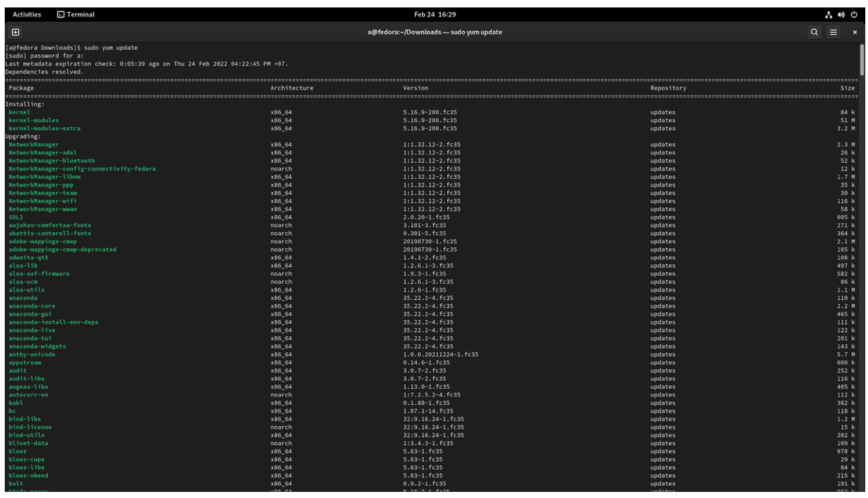This screenshot has height=498, width=868.
Task: Click the adwaita-qt5 package name
Action: 28,257
